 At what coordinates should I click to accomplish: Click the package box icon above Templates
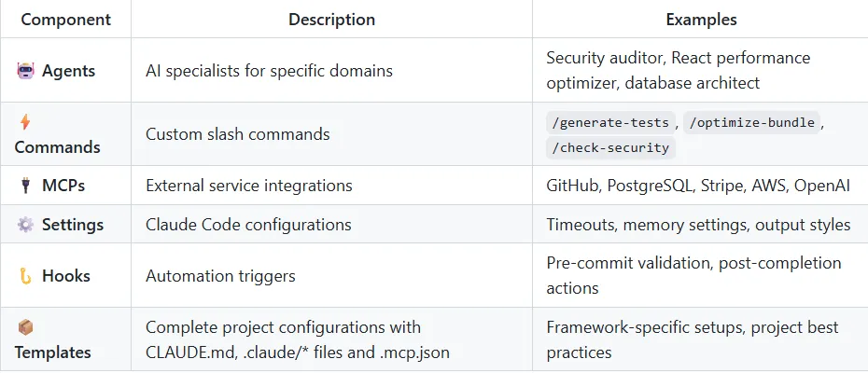(x=25, y=327)
